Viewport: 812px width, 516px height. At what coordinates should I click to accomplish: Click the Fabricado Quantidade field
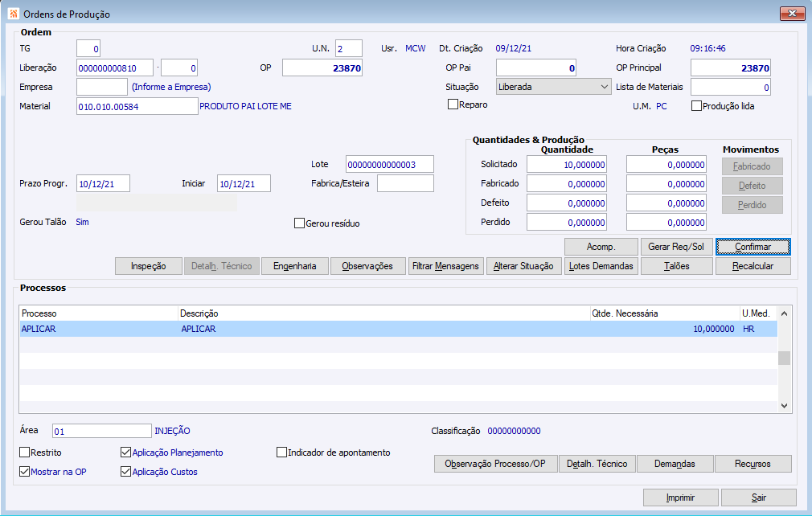click(567, 184)
